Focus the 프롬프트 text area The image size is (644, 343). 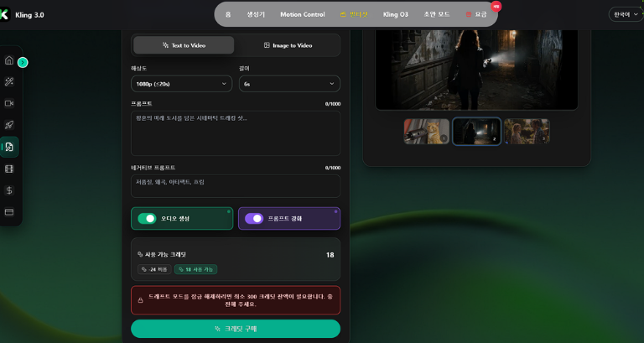[x=236, y=133]
